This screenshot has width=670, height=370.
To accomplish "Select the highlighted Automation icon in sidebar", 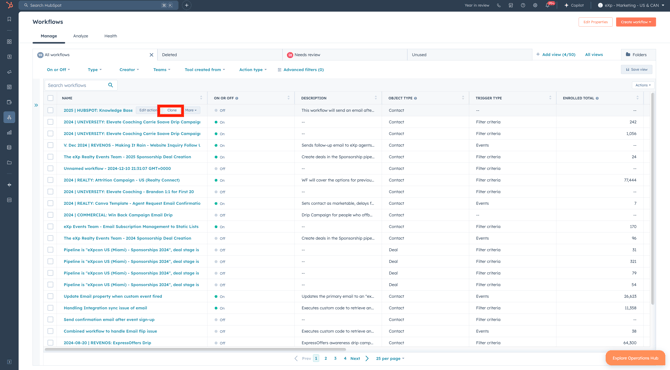I will click(9, 117).
